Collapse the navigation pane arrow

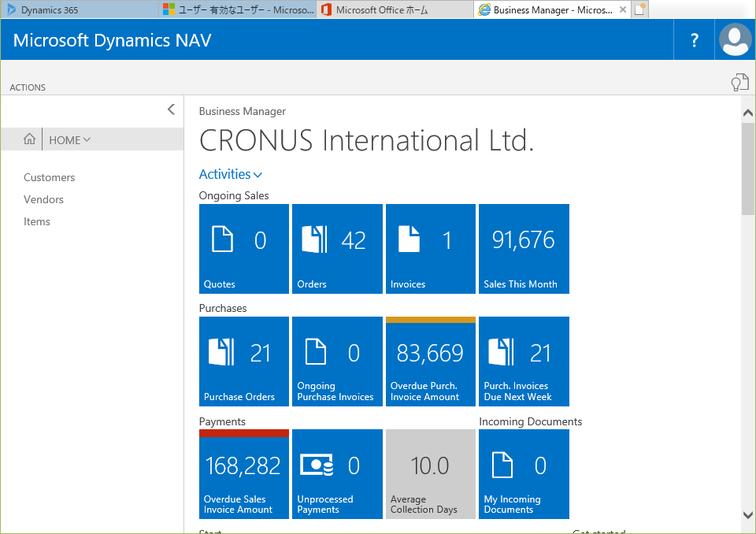point(171,109)
